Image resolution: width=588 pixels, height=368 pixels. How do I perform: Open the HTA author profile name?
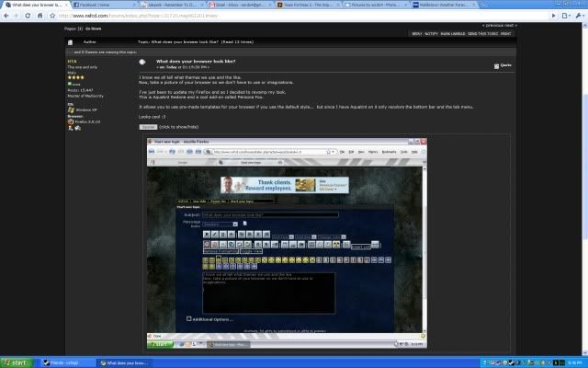(72, 62)
